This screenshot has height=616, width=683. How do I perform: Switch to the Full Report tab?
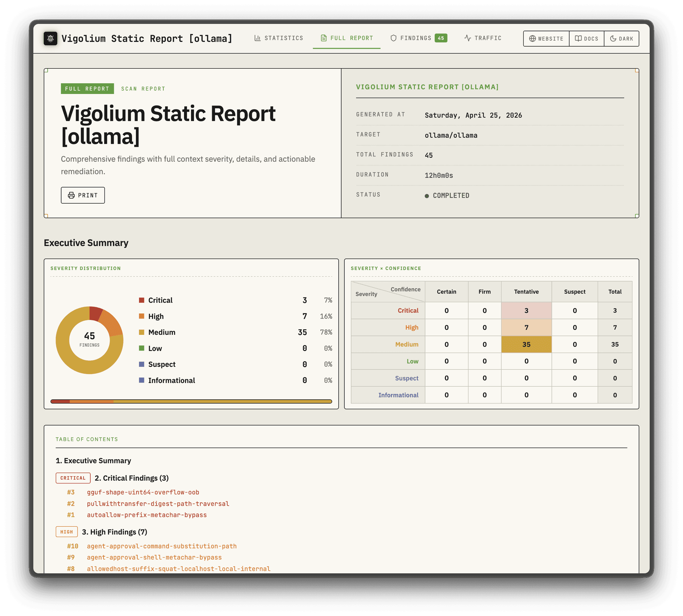click(347, 38)
